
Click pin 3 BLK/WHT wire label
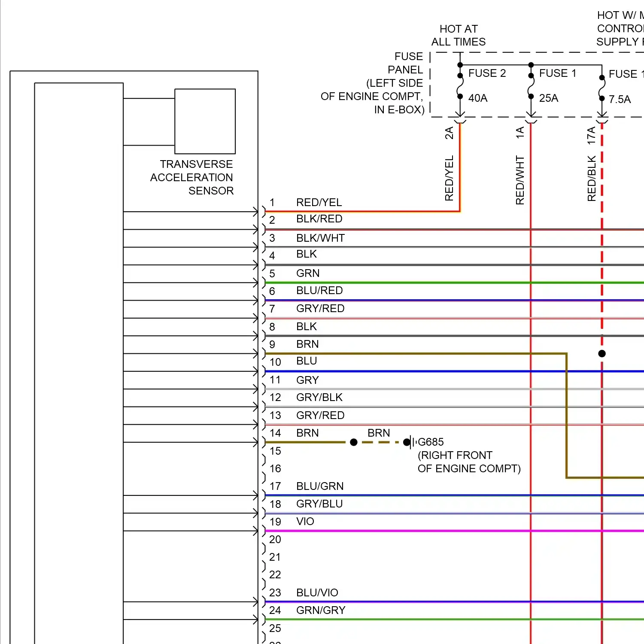tap(320, 238)
